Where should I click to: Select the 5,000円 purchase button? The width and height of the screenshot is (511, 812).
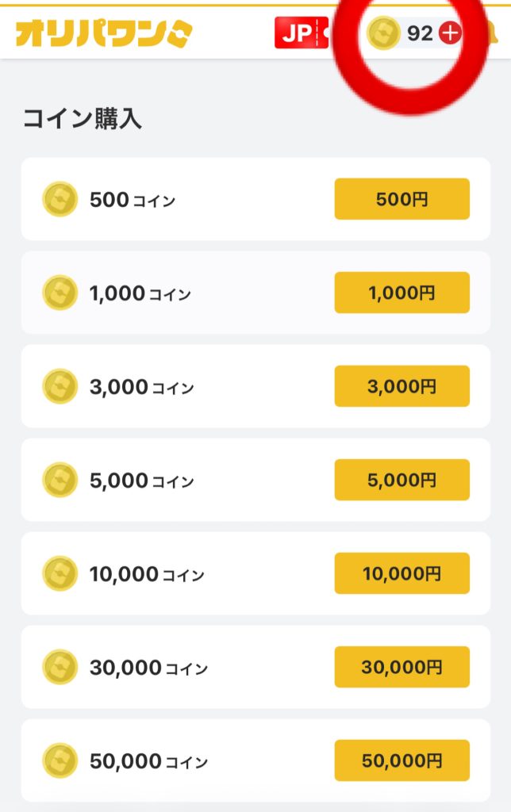tap(401, 480)
